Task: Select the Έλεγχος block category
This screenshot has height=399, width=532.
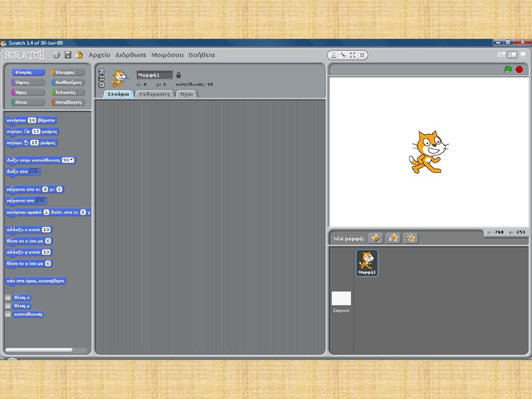Action: coord(68,72)
